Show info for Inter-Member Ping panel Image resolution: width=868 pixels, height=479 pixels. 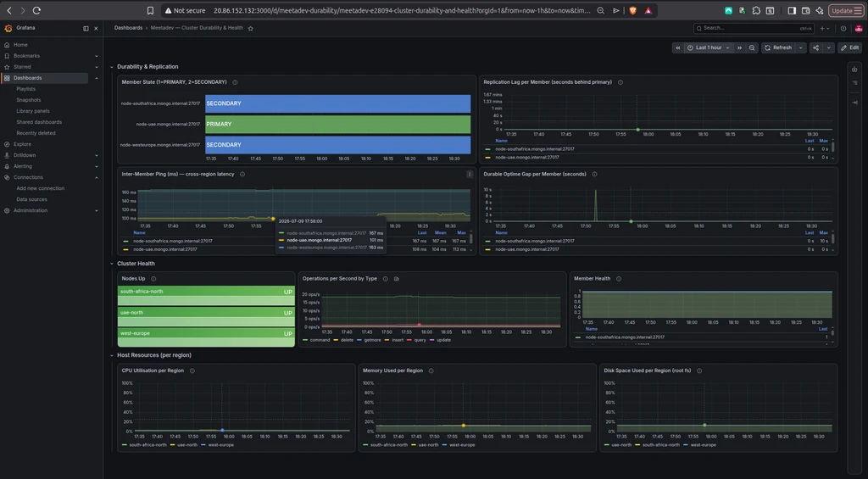click(x=242, y=175)
